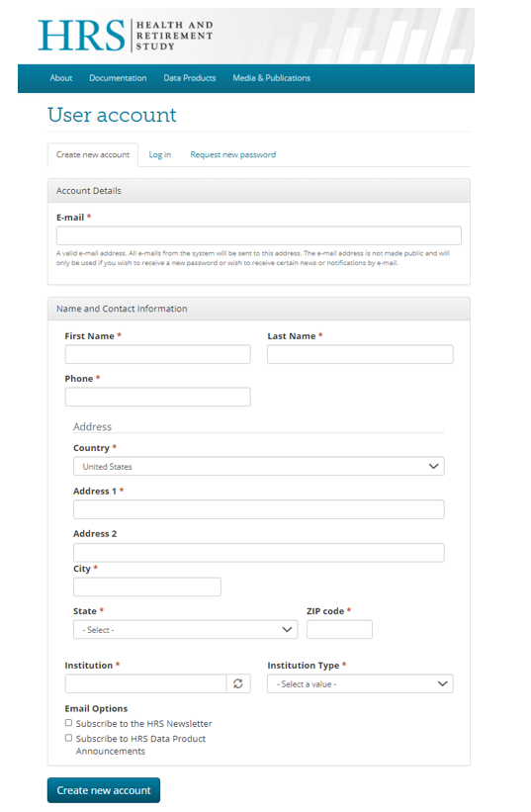Expand the State select dropdown
Viewport: 531px width, 812px height.
185,630
